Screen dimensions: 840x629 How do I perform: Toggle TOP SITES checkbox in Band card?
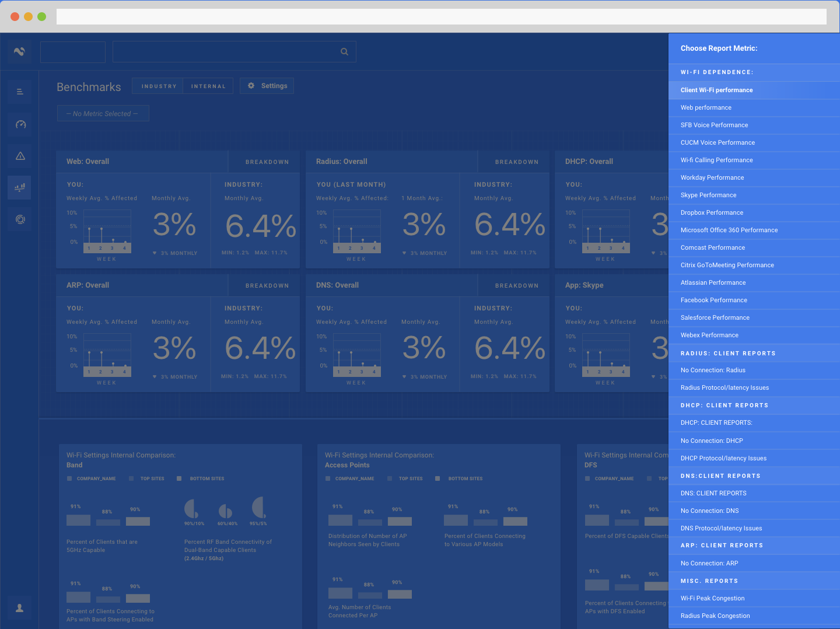[131, 478]
